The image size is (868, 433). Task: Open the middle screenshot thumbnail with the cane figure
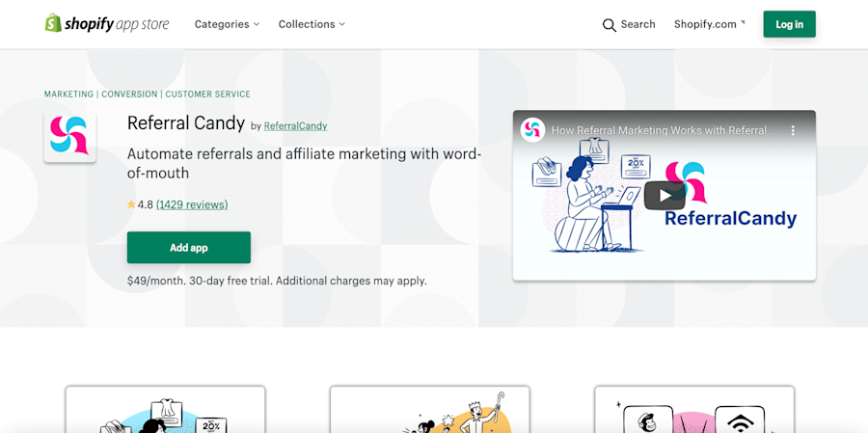[x=429, y=410]
